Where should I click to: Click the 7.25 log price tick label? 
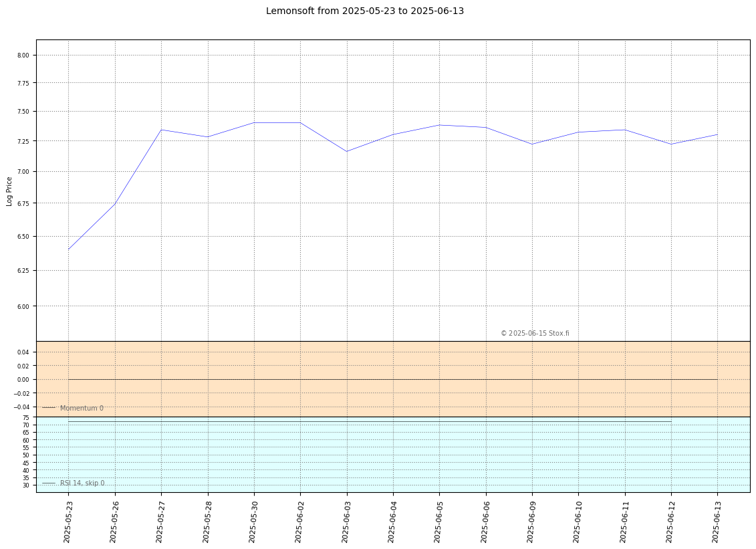coord(23,141)
